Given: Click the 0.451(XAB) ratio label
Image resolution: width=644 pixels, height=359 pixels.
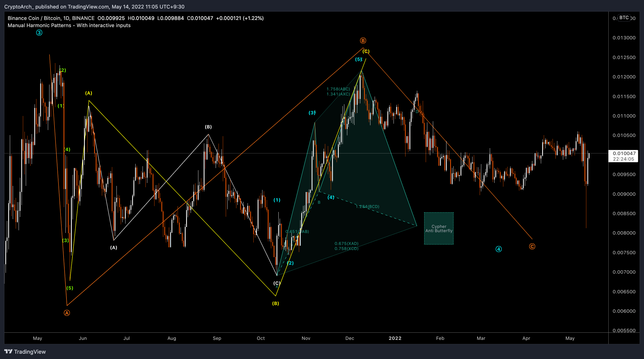Looking at the screenshot, I should pyautogui.click(x=297, y=232).
